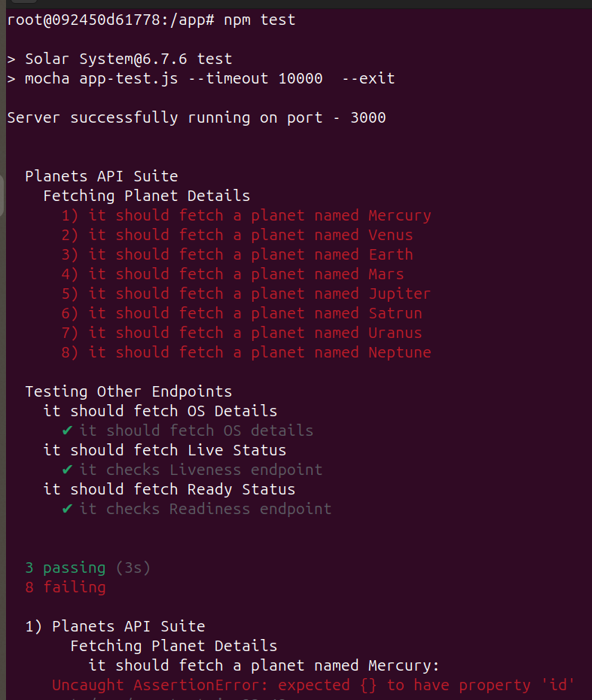Click the failing Neptune test entry

(246, 352)
